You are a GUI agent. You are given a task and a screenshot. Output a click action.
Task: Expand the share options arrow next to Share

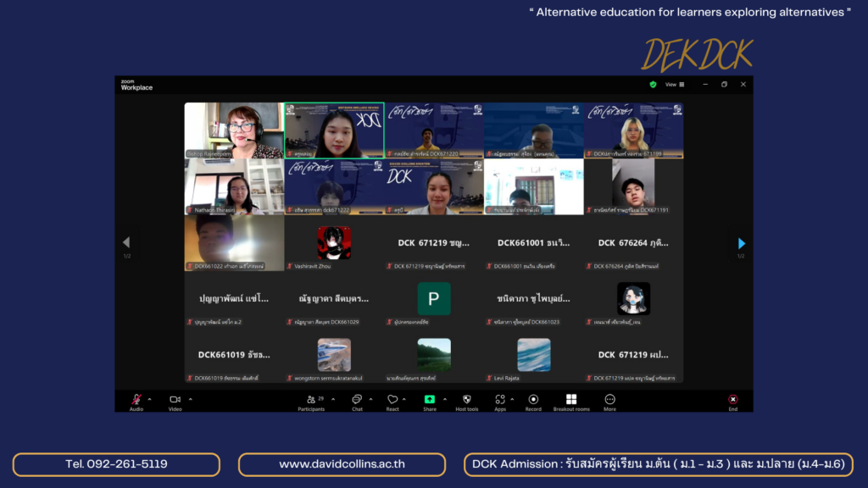pos(445,398)
